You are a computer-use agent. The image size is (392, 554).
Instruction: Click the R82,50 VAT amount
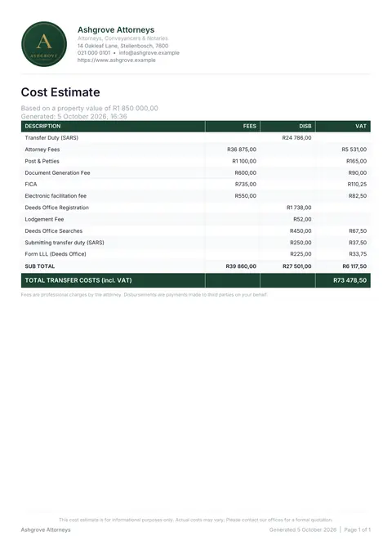(x=358, y=196)
